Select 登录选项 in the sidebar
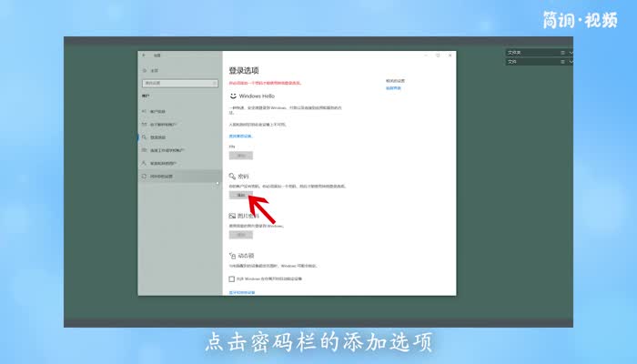The width and height of the screenshot is (637, 364). click(158, 137)
